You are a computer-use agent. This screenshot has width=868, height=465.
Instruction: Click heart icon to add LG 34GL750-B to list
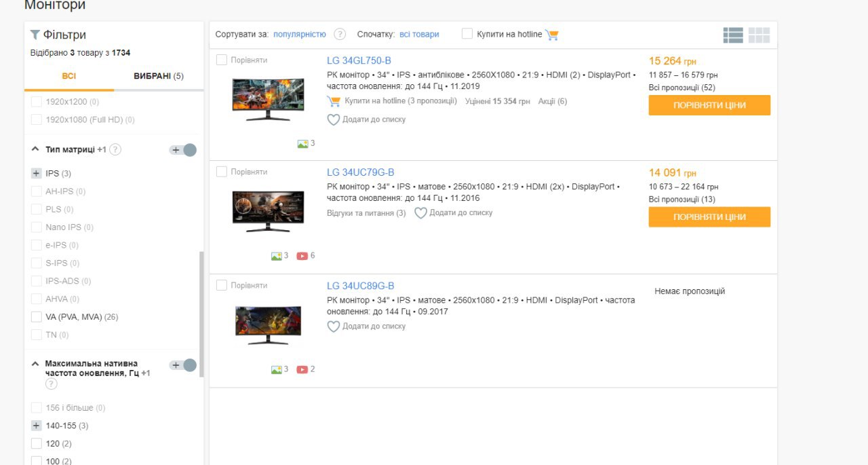click(333, 119)
